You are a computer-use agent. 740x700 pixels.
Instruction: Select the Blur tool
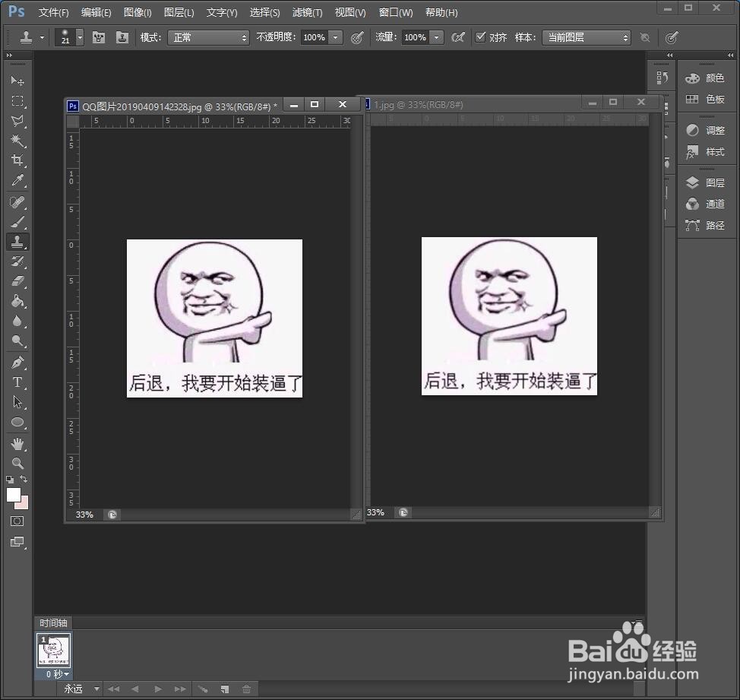(17, 321)
